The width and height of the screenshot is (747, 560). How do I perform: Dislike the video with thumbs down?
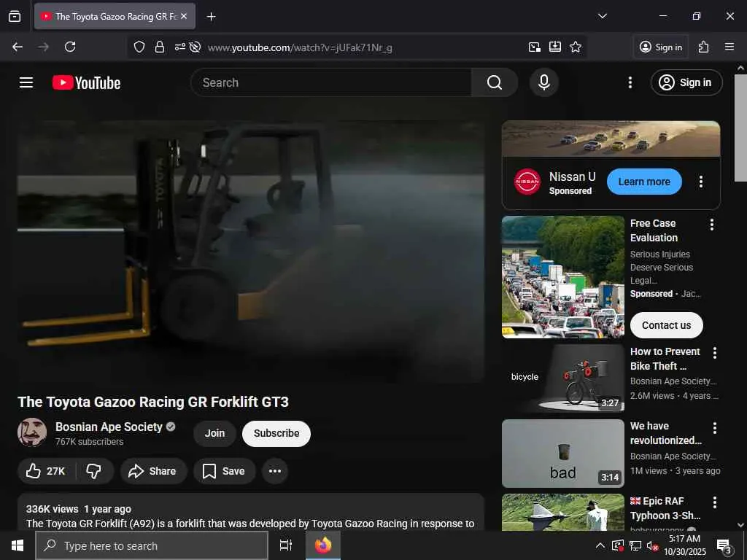click(94, 471)
